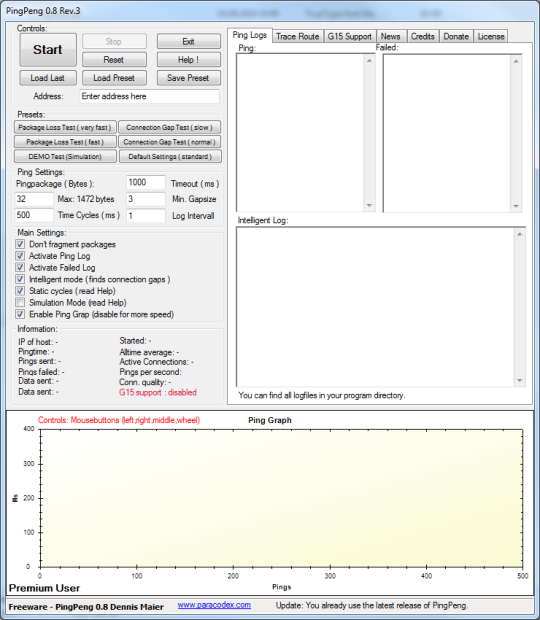Click Ping log scrollbar down arrow
This screenshot has height=620, width=540.
pos(369,205)
